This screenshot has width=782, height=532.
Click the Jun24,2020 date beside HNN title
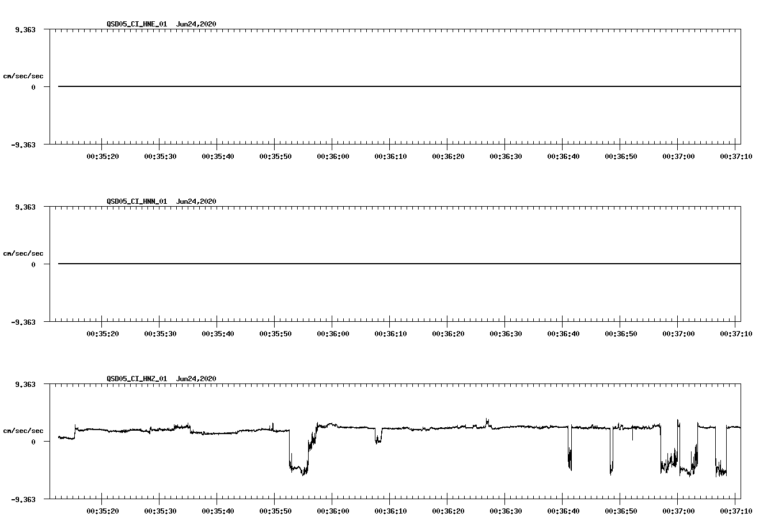pyautogui.click(x=196, y=202)
